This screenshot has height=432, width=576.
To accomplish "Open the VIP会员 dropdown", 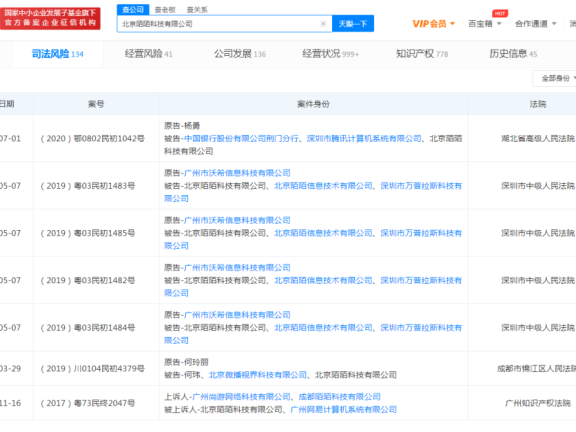I will click(x=433, y=24).
